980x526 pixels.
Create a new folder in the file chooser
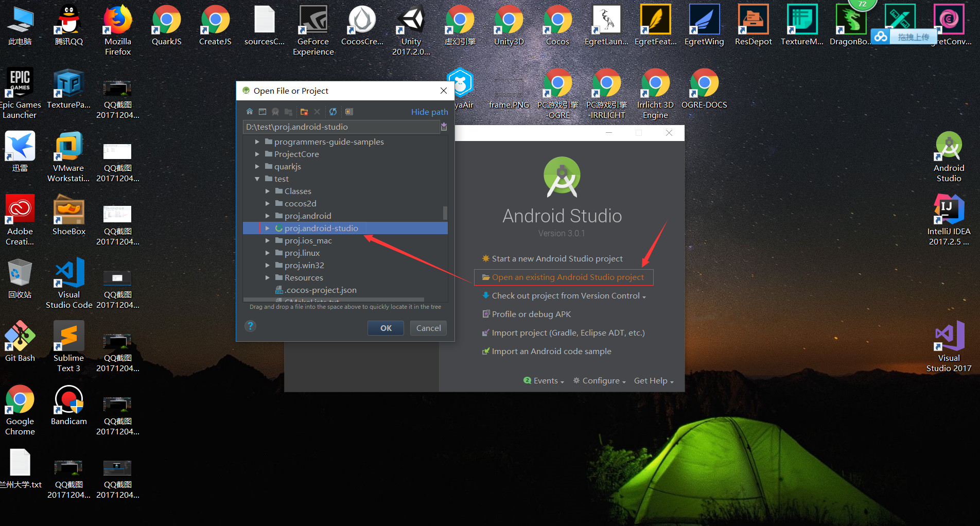point(304,112)
